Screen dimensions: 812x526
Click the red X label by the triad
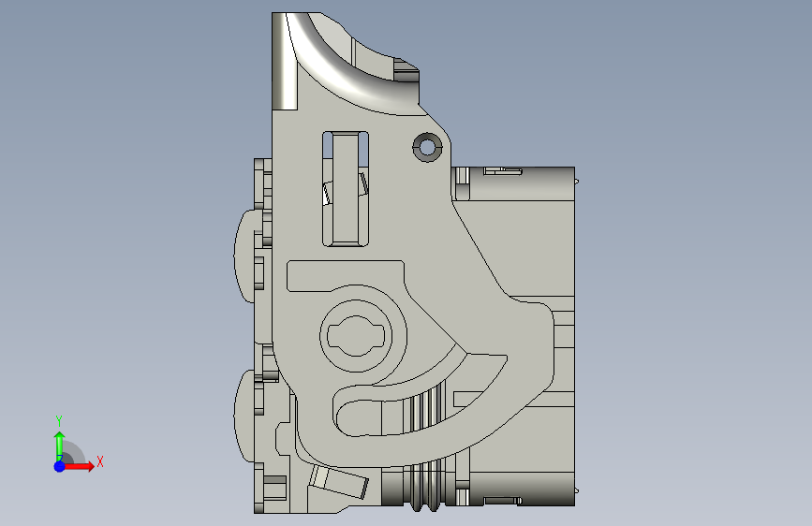pos(100,461)
